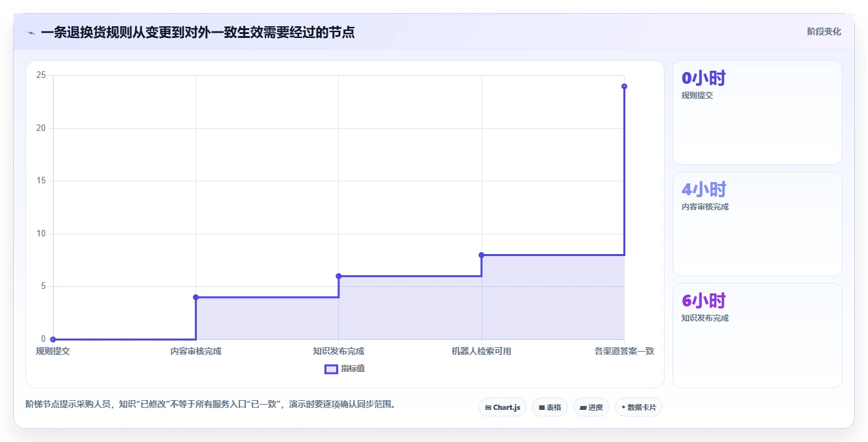Toggle the 指标值 legend swatch
868x442 pixels.
pyautogui.click(x=331, y=369)
